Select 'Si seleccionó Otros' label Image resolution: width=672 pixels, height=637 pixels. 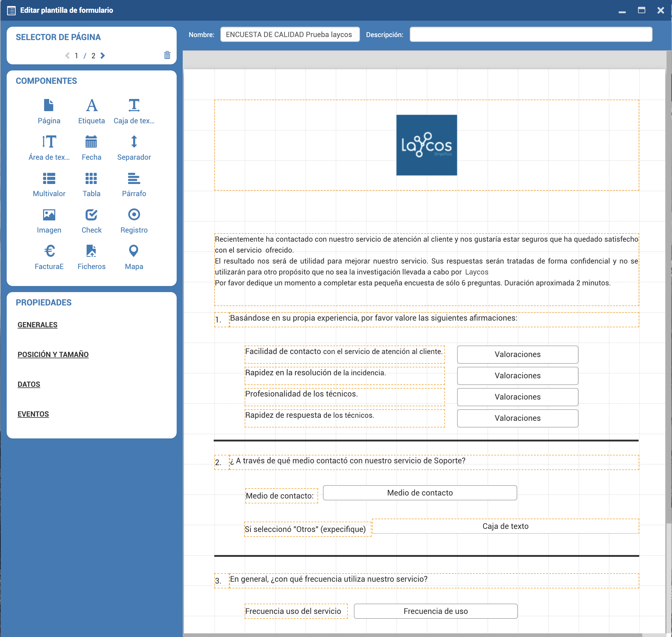(308, 529)
